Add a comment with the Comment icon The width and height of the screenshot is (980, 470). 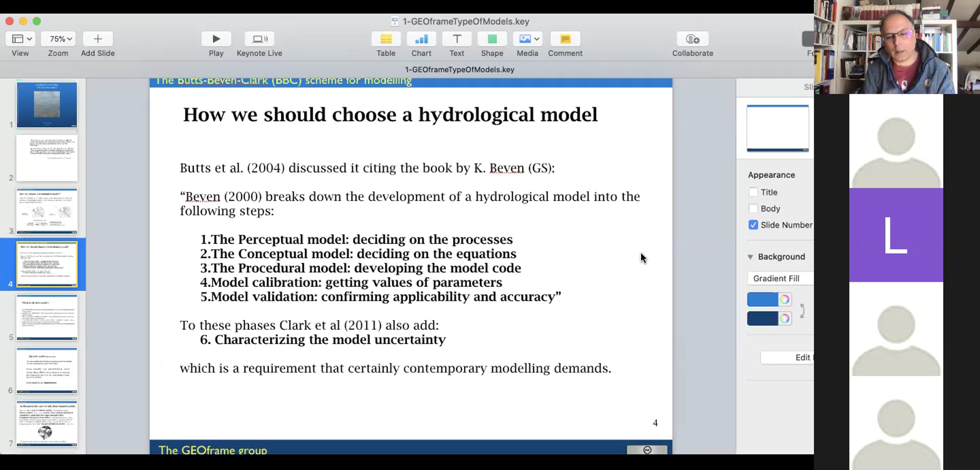pos(565,39)
